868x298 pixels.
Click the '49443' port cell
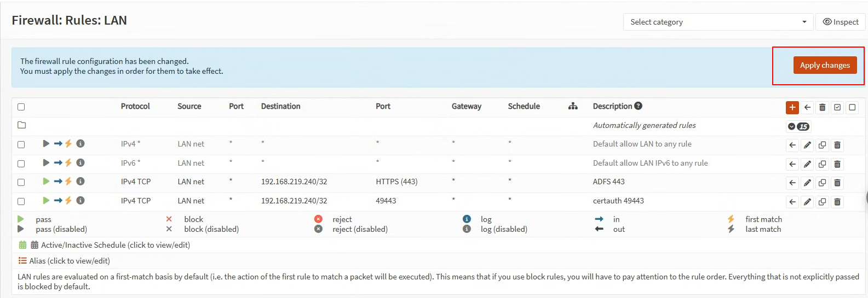(x=386, y=201)
